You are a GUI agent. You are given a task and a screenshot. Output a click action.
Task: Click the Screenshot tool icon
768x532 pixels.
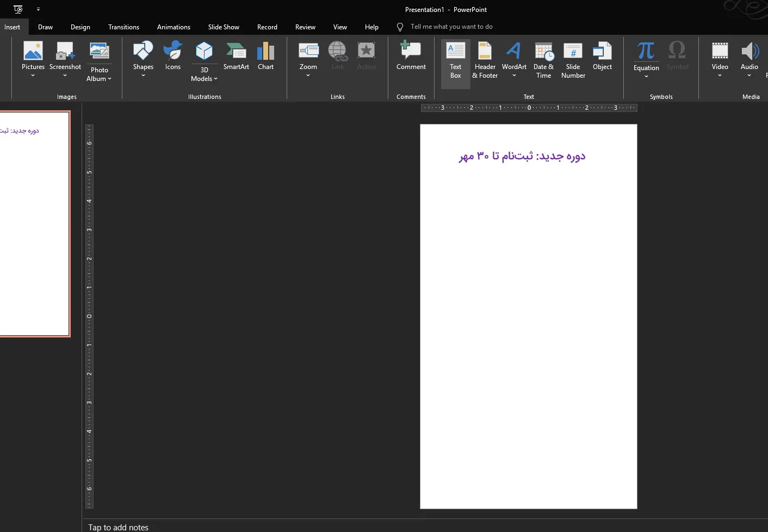[x=65, y=51]
